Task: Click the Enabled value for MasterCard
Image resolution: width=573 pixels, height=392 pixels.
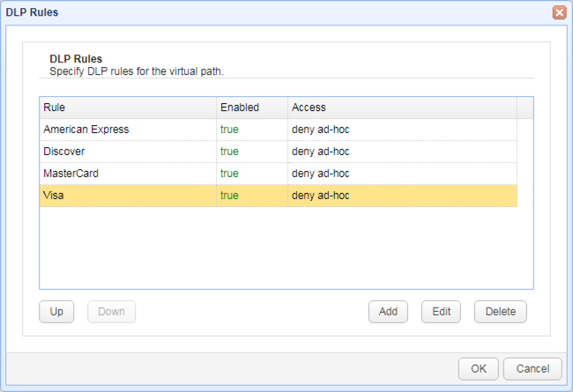Action: (x=229, y=174)
